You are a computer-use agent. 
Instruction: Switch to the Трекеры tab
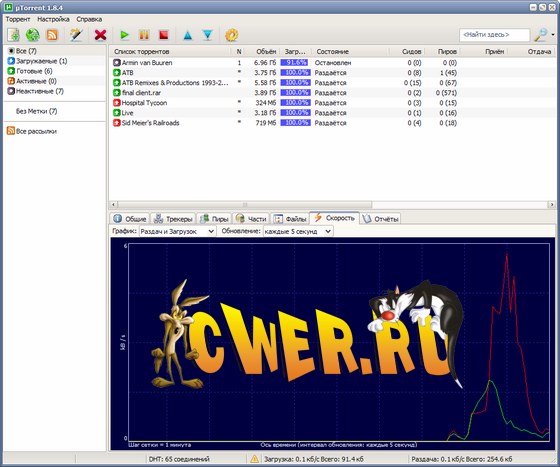[x=173, y=219]
